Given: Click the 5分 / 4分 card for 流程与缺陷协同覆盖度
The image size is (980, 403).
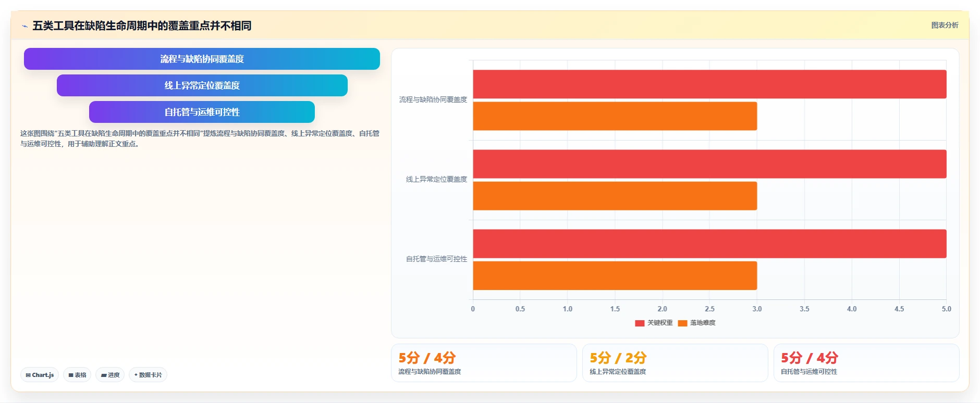Looking at the screenshot, I should pos(484,363).
